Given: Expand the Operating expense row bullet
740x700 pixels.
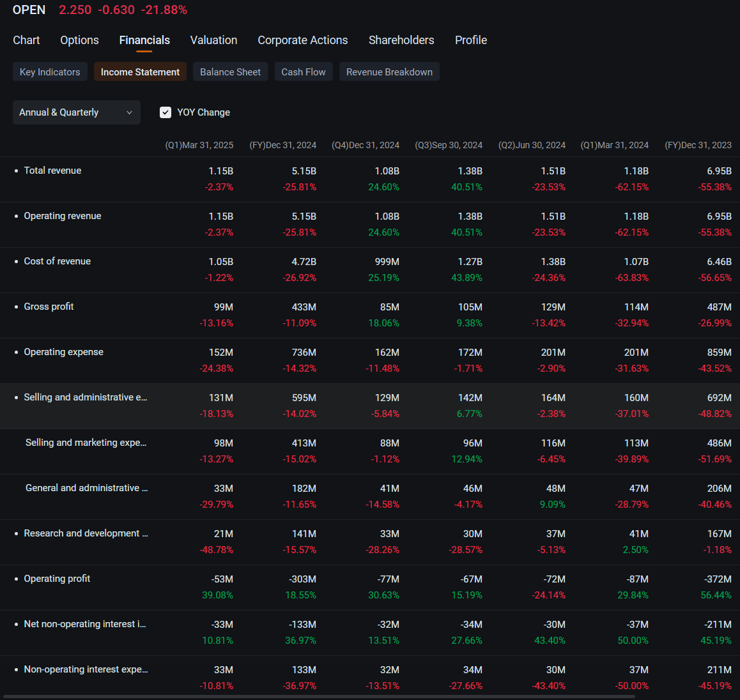Looking at the screenshot, I should pos(16,351).
